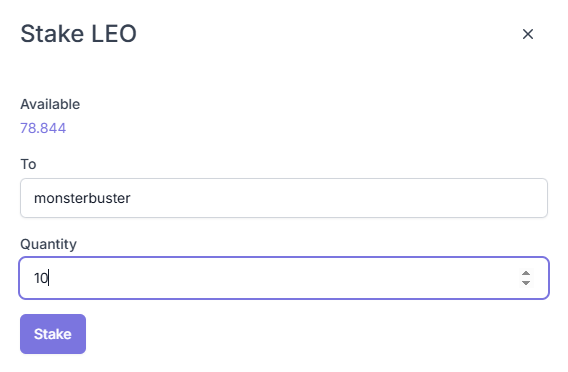Bump the stake amount up one step

(526, 273)
